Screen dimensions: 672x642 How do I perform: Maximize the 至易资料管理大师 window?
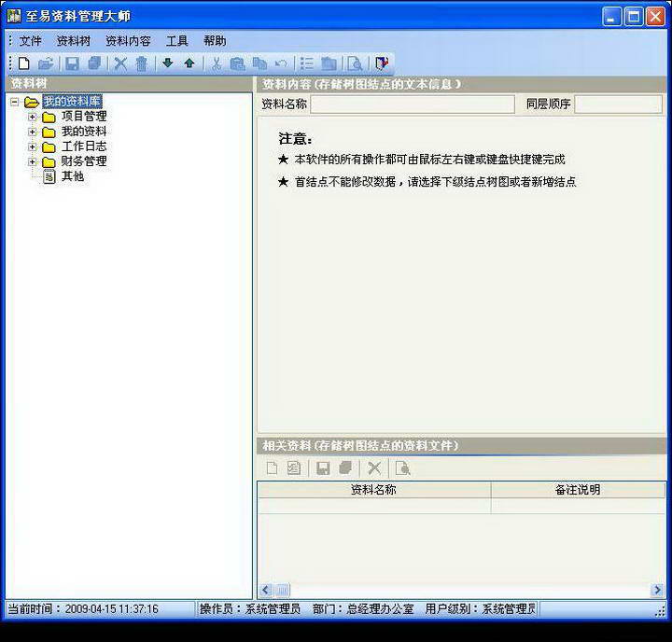pyautogui.click(x=634, y=17)
